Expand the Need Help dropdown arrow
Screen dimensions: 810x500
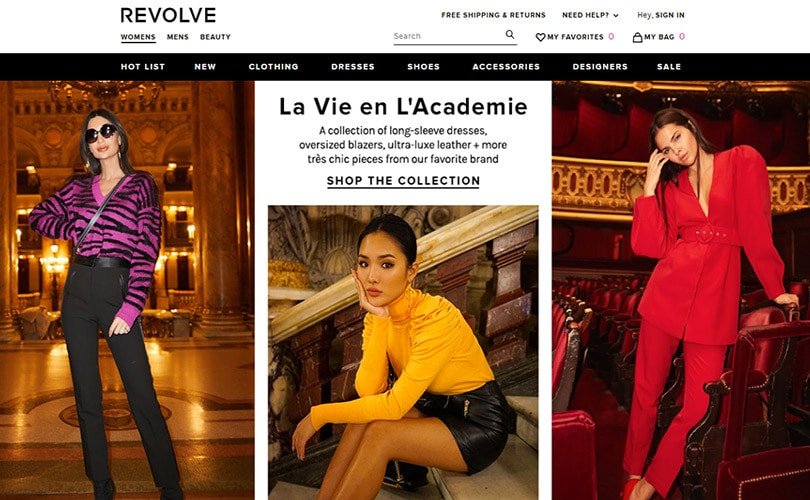click(616, 15)
